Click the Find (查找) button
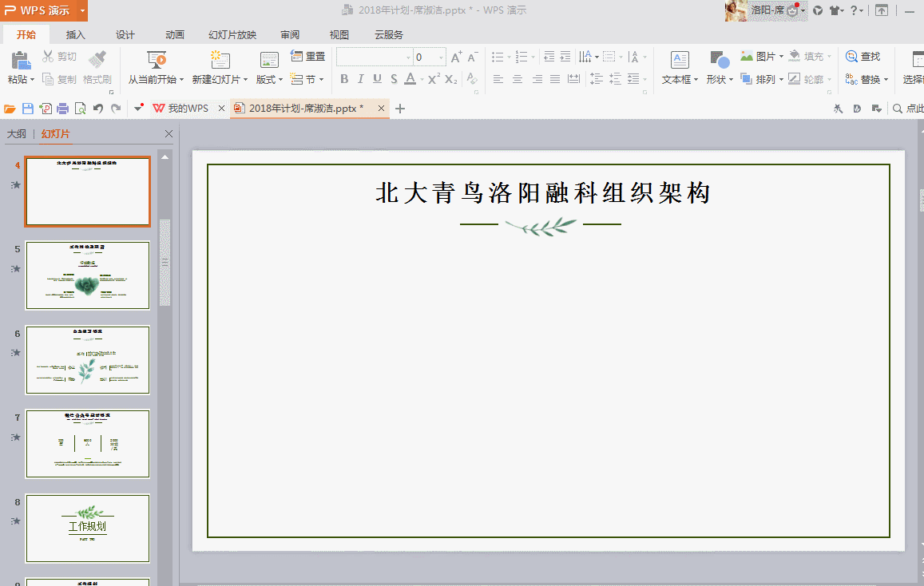Screen dimensions: 924x586 click(x=863, y=57)
